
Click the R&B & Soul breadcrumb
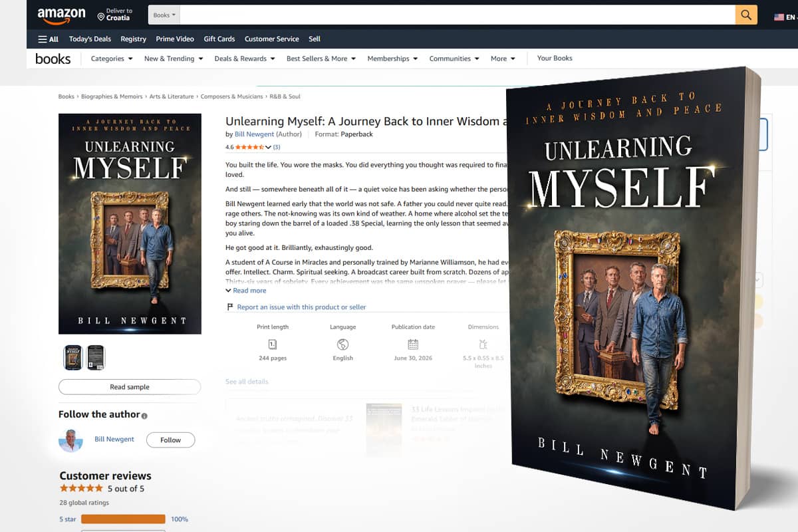click(285, 96)
